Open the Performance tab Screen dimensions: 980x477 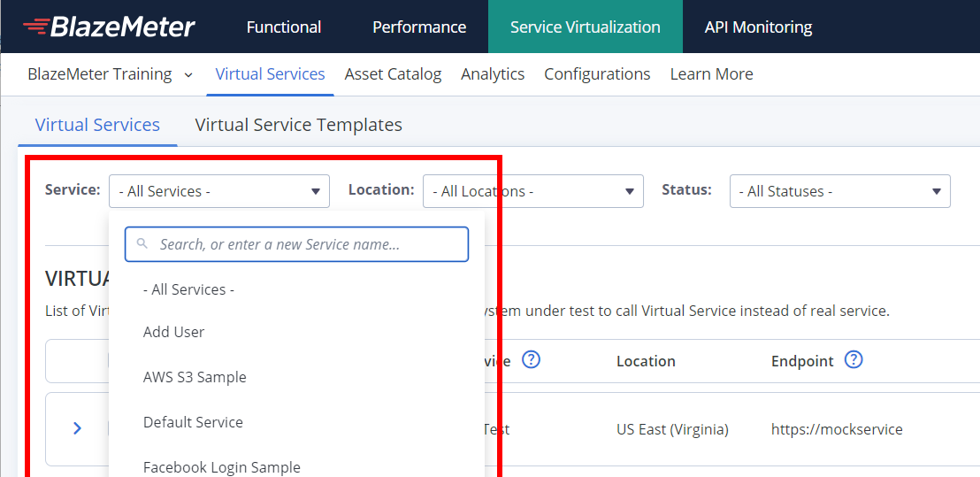coord(419,27)
